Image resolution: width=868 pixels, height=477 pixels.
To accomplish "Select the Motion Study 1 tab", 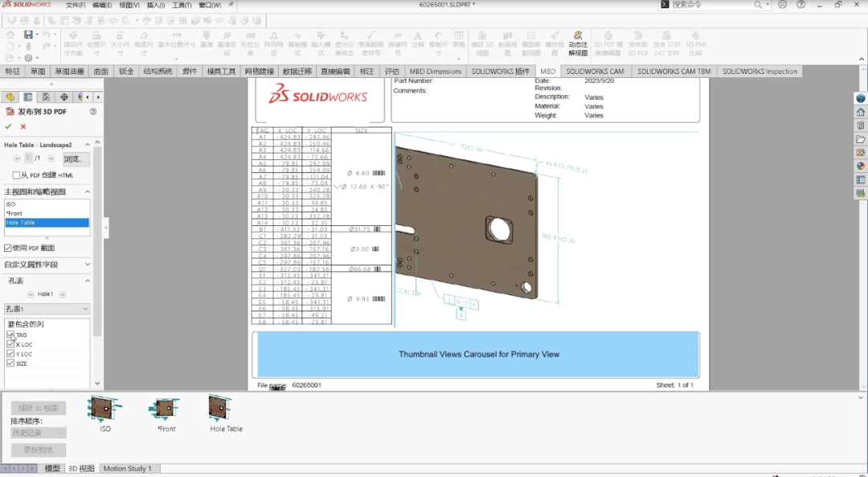I will click(127, 468).
